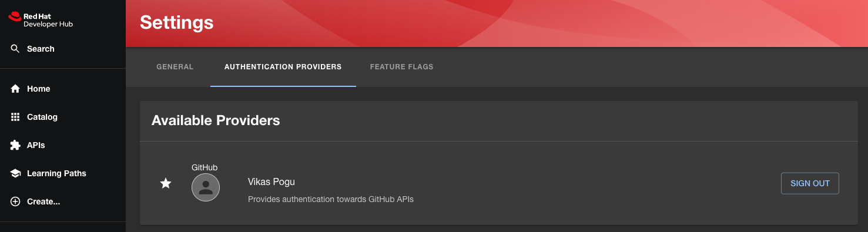Click the Available Providers heading
Screen dimensions: 868x232
tap(216, 120)
